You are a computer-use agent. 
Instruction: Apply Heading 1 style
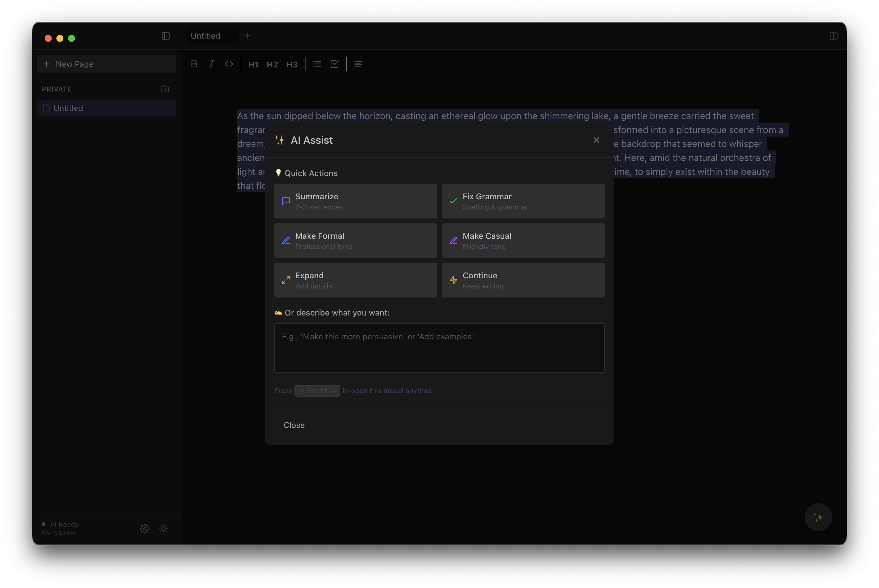coord(253,64)
